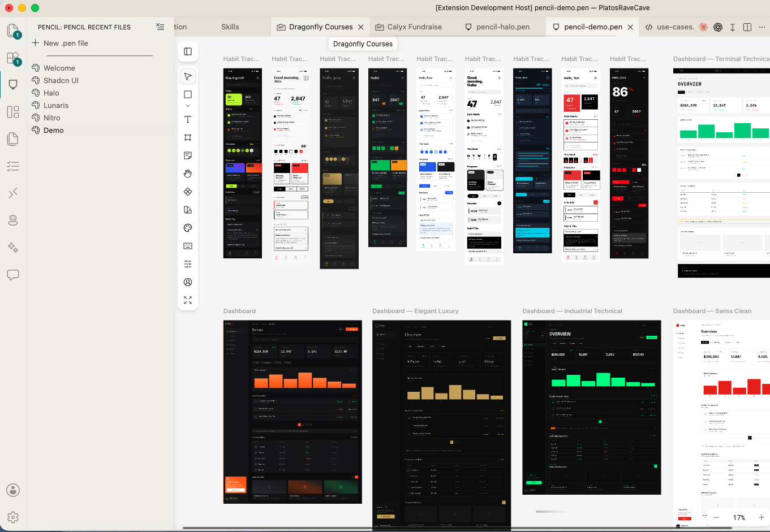
Task: Select the Move cursor tool
Action: (x=188, y=76)
